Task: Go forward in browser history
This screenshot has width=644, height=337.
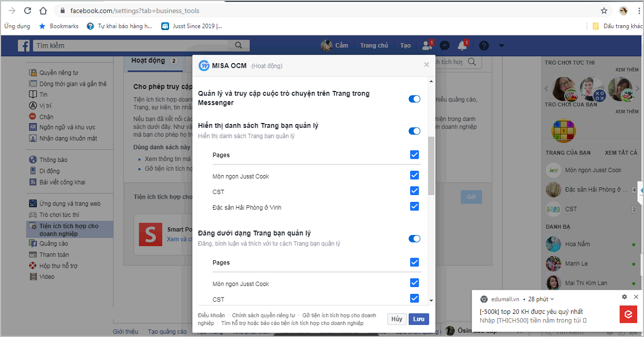Action: pos(12,11)
